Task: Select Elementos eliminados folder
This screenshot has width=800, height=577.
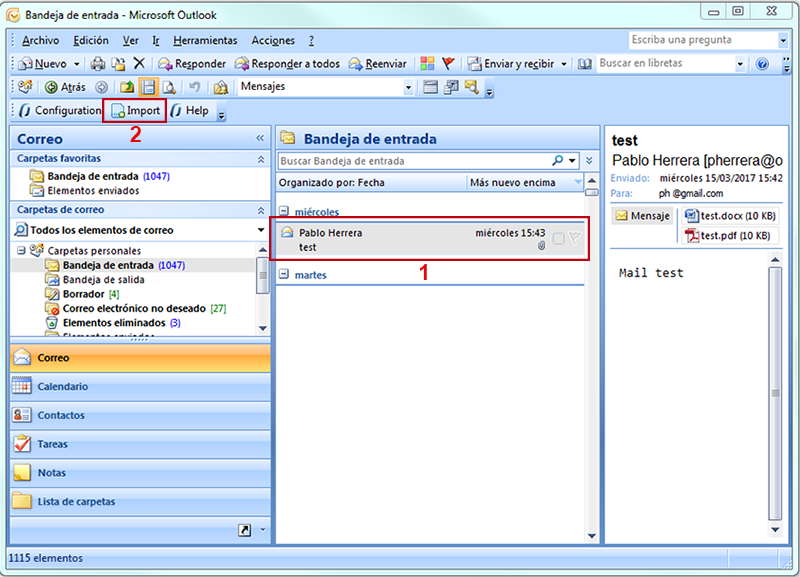Action: point(113,322)
